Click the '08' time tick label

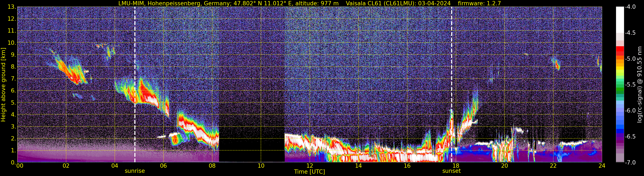[x=212, y=166]
